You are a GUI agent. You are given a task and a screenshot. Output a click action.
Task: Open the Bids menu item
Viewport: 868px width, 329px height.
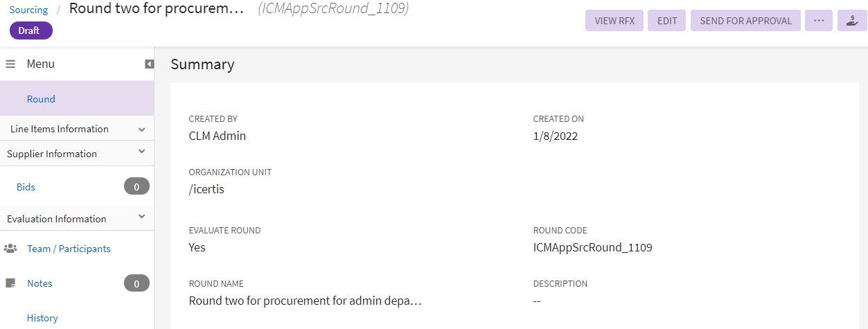pos(26,187)
